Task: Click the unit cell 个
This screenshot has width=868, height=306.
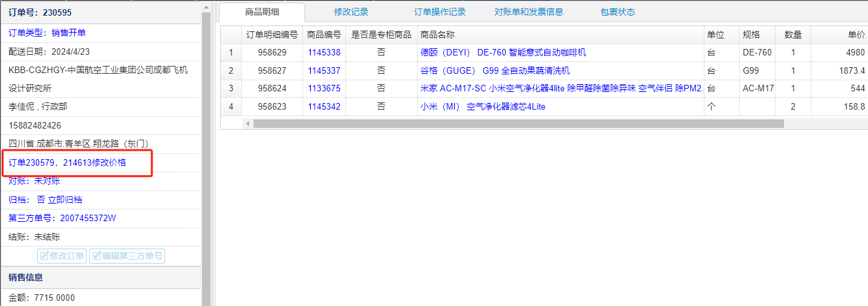Action: tap(721, 106)
